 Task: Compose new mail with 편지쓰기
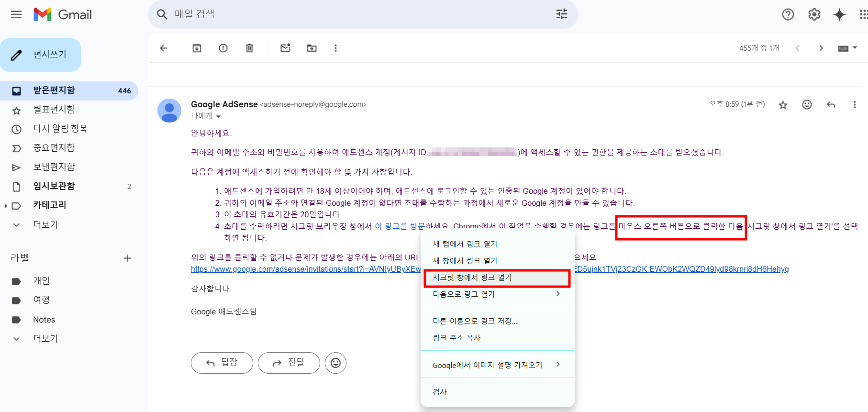click(x=41, y=55)
